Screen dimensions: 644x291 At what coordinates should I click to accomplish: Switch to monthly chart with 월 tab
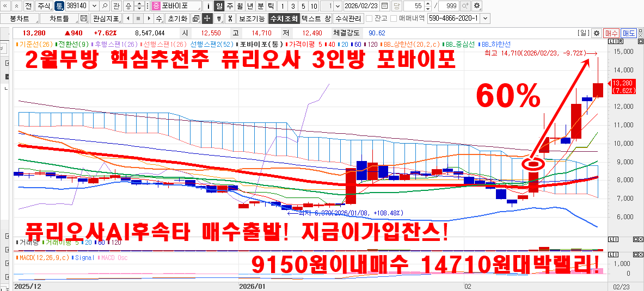(240, 6)
